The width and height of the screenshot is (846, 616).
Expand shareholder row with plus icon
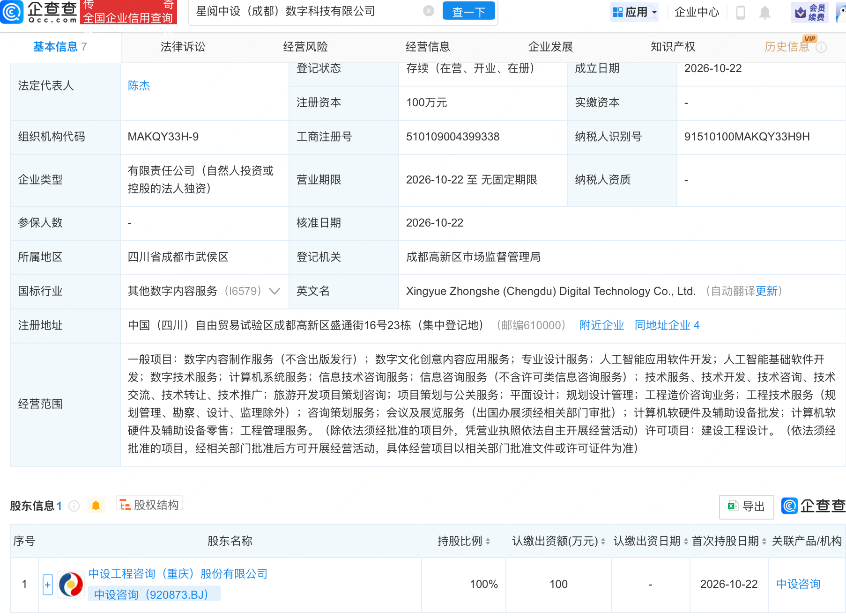48,585
